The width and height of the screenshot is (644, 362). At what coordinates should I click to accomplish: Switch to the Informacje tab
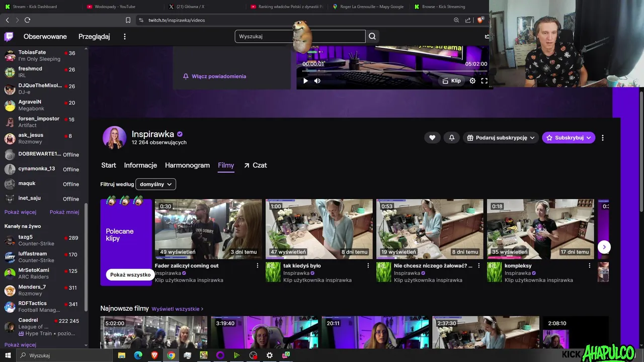(140, 165)
